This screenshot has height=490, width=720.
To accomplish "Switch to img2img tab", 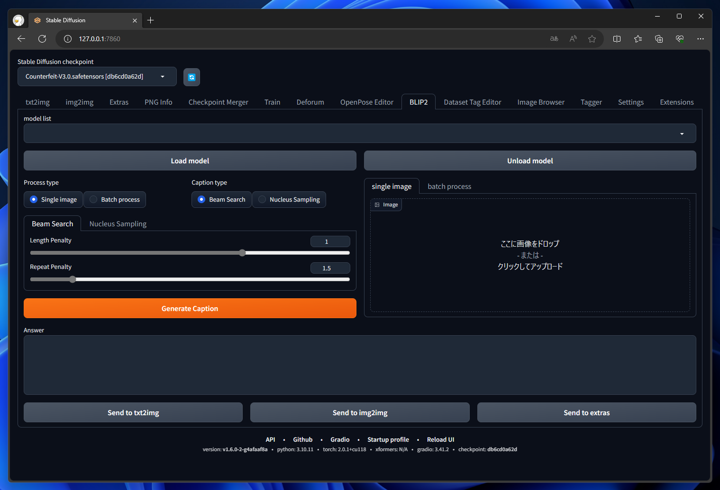I will [79, 102].
